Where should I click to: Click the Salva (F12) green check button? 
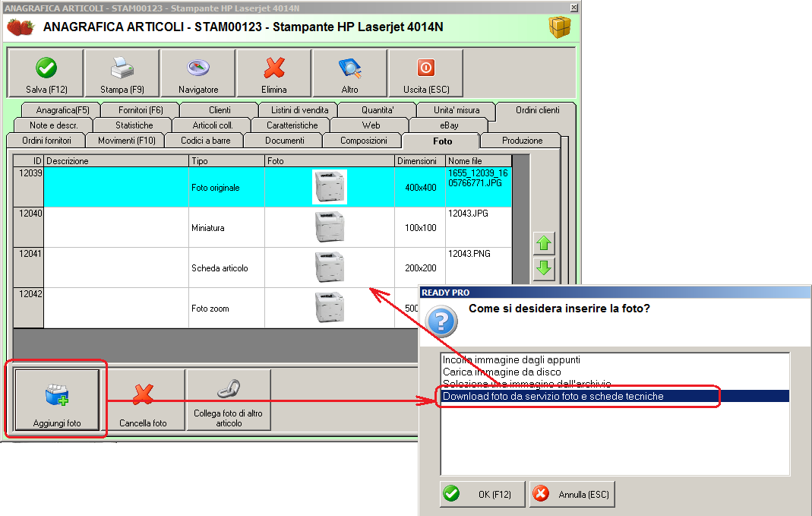(46, 73)
